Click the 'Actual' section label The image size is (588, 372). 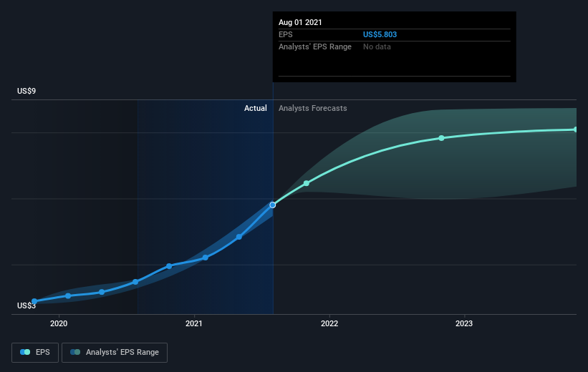[256, 108]
